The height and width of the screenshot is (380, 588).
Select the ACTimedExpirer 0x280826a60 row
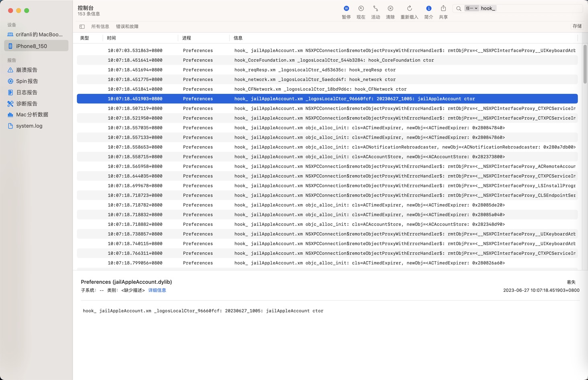pyautogui.click(x=327, y=263)
